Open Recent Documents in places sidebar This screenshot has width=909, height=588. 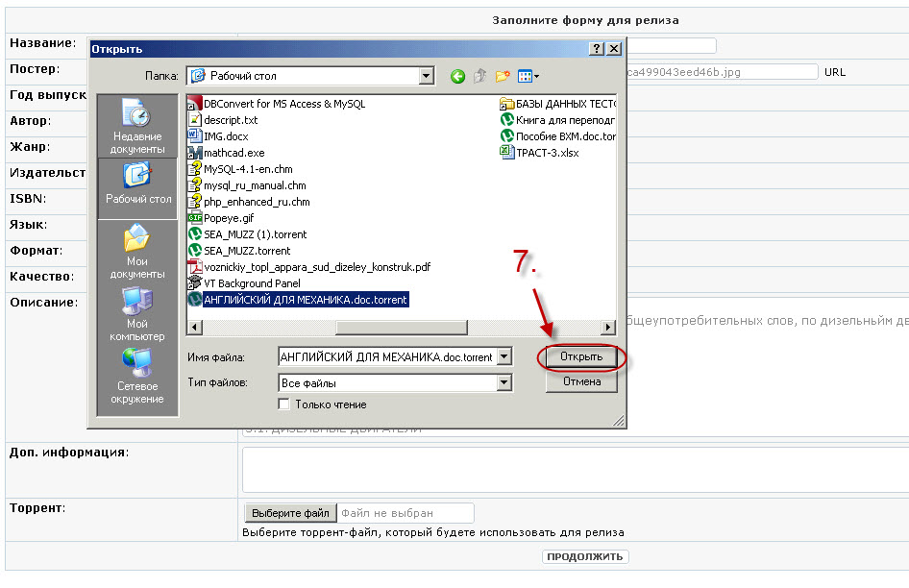(x=137, y=126)
